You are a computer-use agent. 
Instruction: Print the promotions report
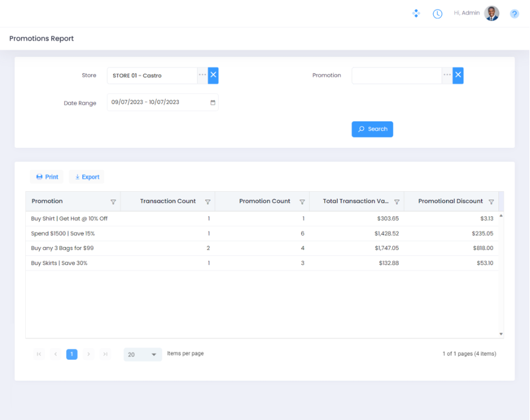pyautogui.click(x=47, y=177)
